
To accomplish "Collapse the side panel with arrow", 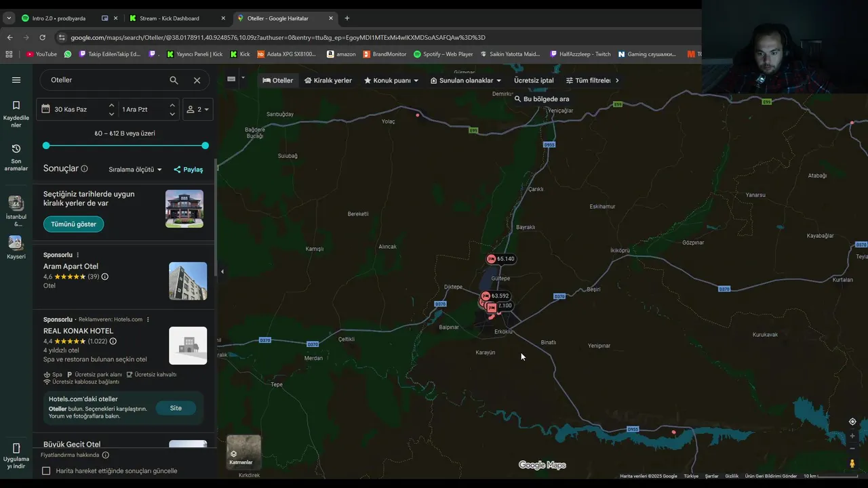I will [222, 272].
